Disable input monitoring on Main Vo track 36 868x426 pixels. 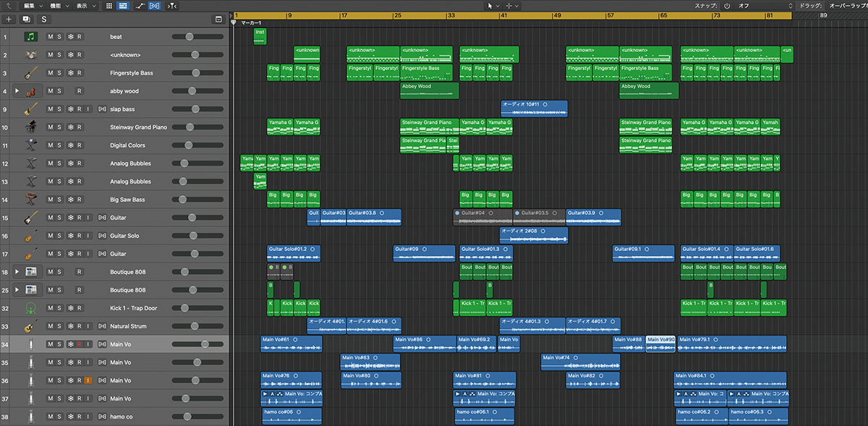[88, 380]
